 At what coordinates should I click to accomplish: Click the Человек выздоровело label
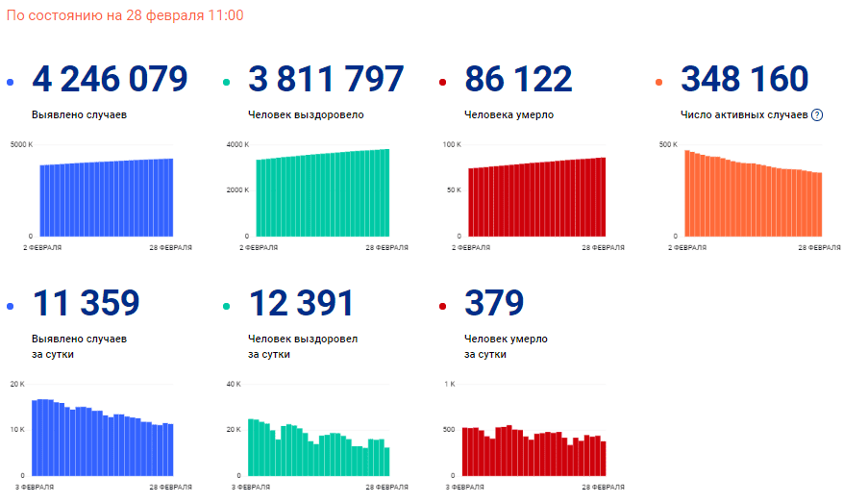point(306,115)
